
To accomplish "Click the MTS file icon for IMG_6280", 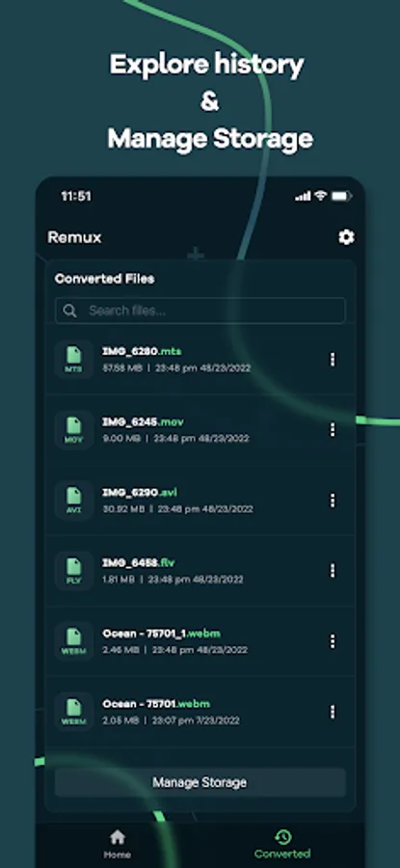I will tap(74, 360).
